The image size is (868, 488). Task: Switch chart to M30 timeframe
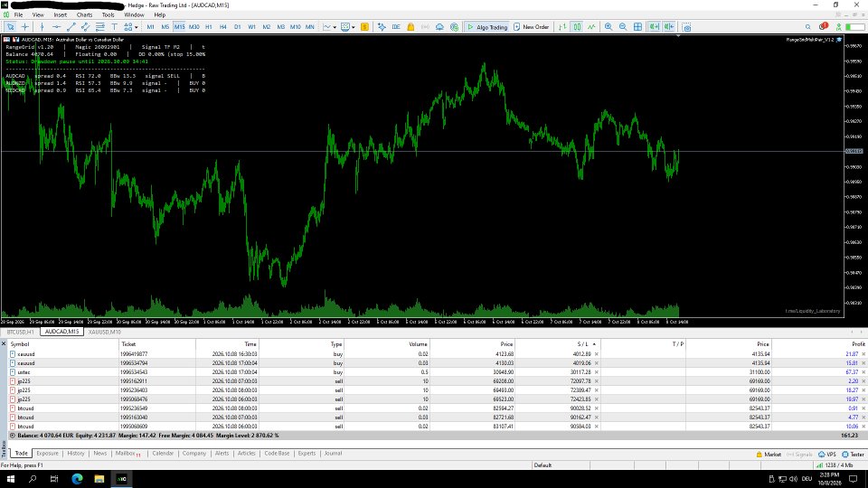(x=193, y=26)
